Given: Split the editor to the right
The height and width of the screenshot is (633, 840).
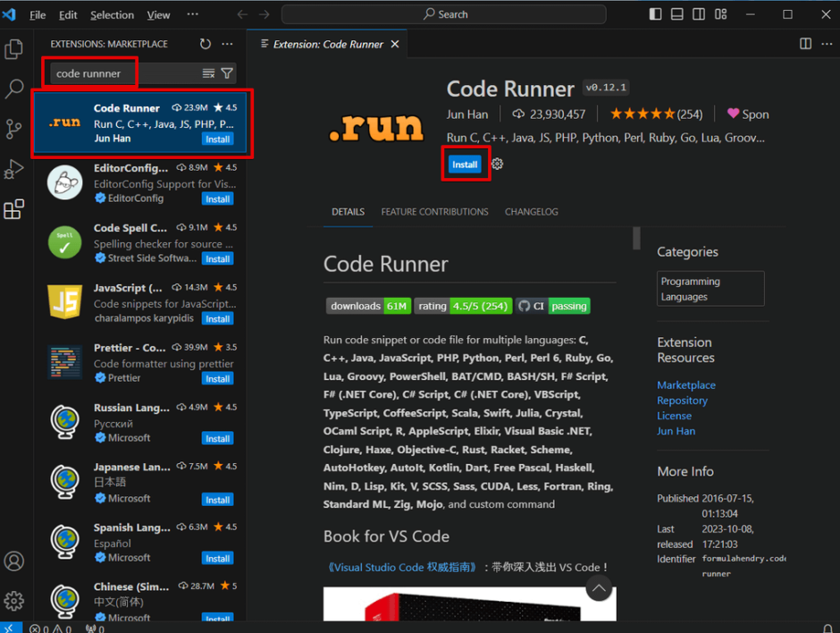Looking at the screenshot, I should point(805,43).
